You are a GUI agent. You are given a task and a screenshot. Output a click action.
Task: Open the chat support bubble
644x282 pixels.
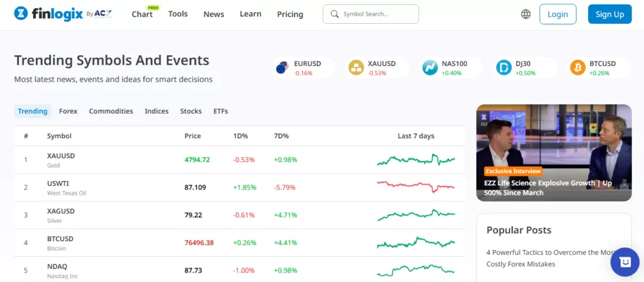625,262
